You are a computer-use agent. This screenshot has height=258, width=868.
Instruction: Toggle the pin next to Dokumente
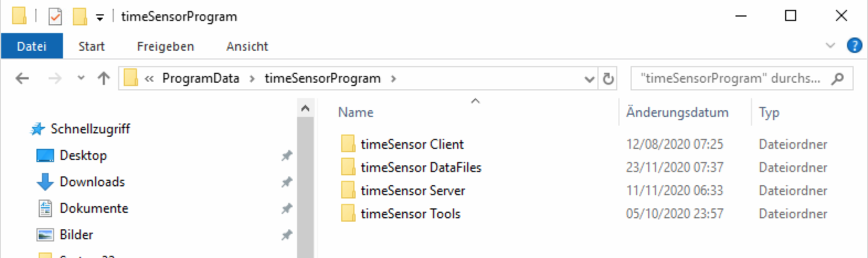[x=287, y=208]
